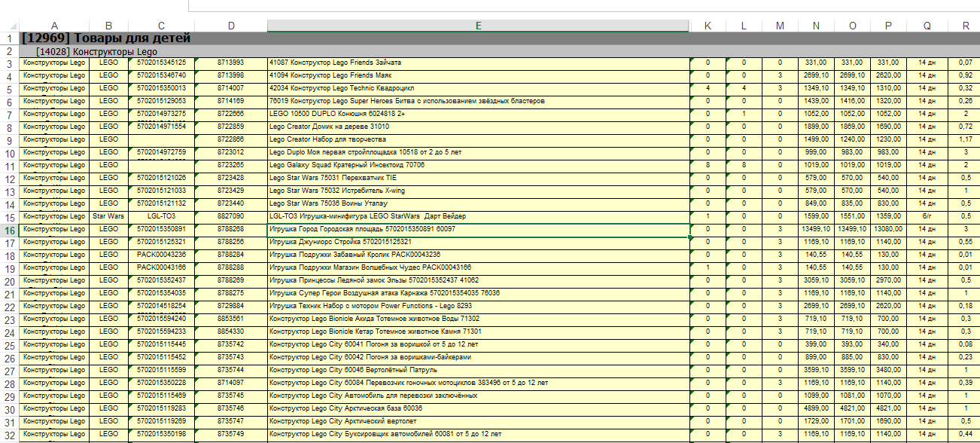This screenshot has width=980, height=443.
Task: Select cell 'Lego Creator Домик на дереве 31010'
Action: tap(478, 127)
